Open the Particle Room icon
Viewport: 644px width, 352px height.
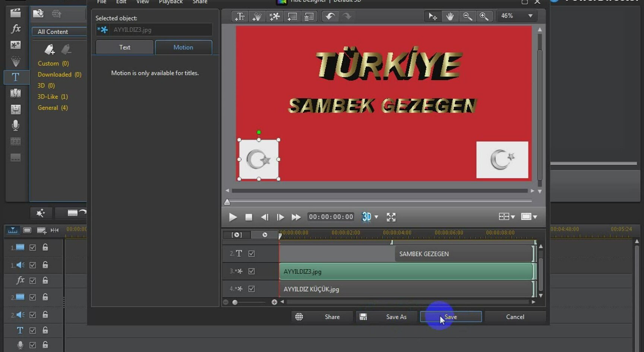(x=16, y=61)
